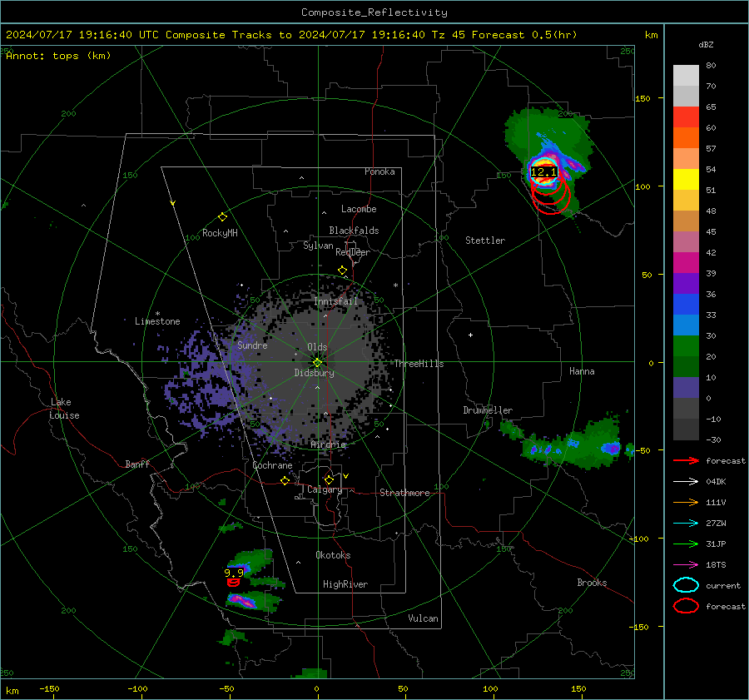Viewport: 749px width, 700px height.
Task: Click the Drumheller city label
Action: pos(488,410)
